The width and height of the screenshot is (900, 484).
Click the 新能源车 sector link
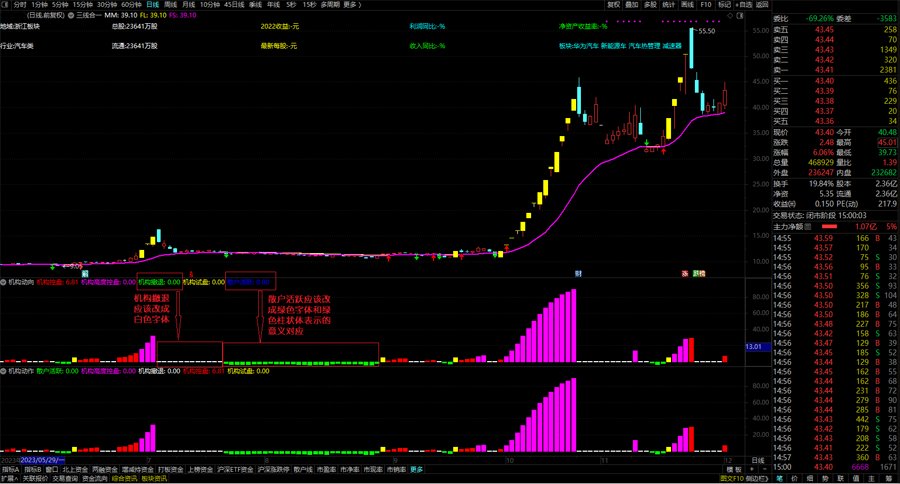[613, 45]
